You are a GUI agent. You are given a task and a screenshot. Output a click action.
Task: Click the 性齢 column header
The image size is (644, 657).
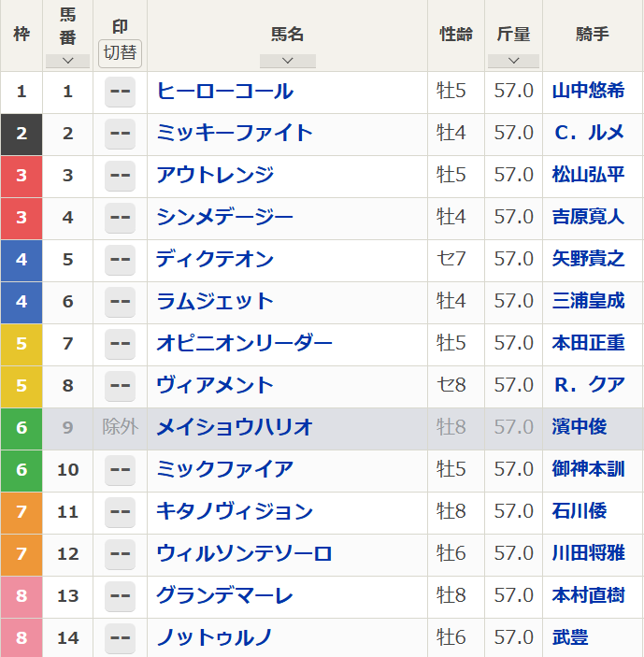[x=456, y=35]
